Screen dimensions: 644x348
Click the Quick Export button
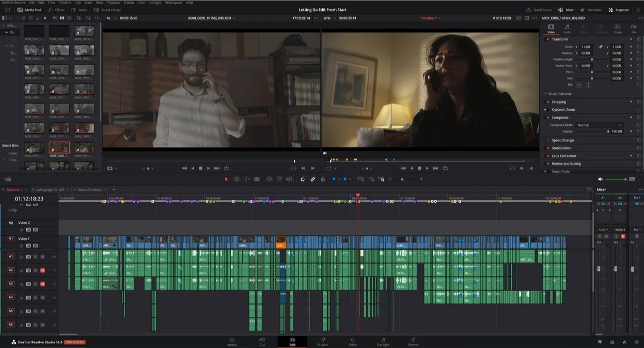(x=539, y=10)
